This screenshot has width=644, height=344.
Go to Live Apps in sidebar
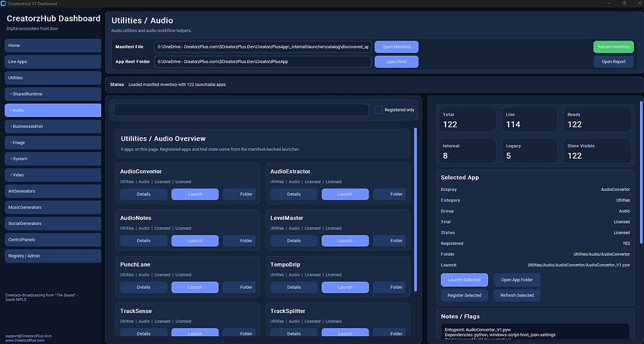coord(53,62)
